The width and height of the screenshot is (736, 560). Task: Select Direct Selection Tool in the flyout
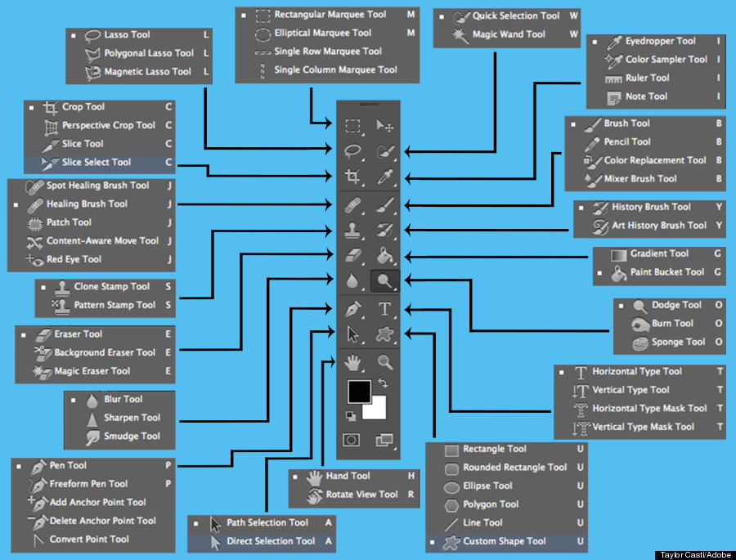pos(270,541)
